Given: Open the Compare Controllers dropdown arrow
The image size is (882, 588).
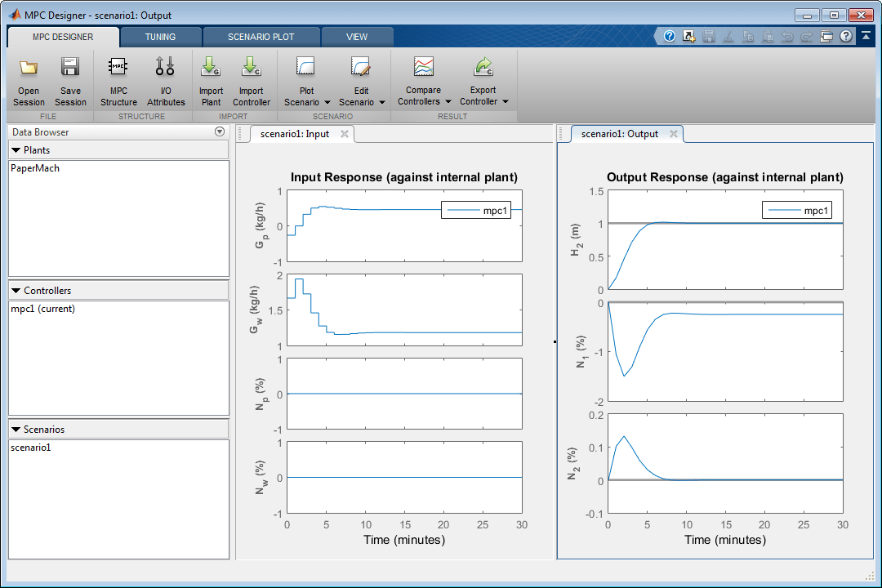Looking at the screenshot, I should [448, 102].
